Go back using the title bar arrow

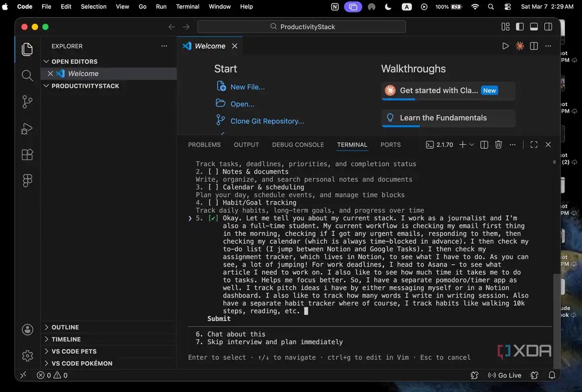coord(171,27)
